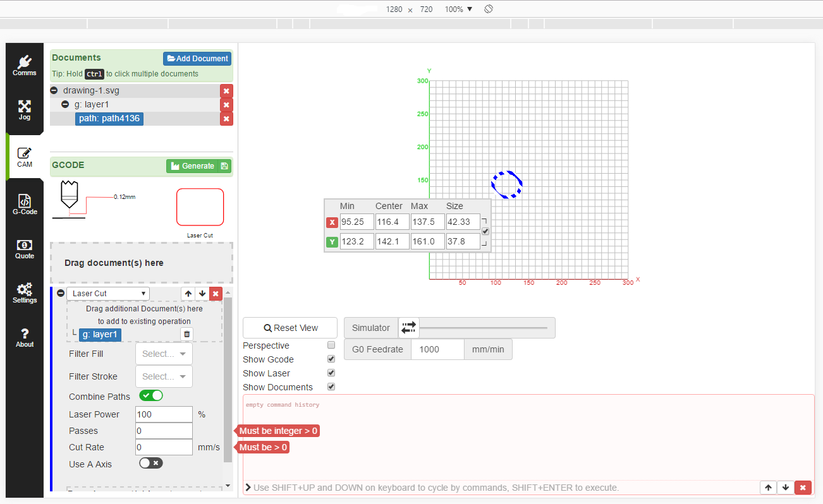
Task: Click trash icon beside g: layer1
Action: [x=186, y=335]
